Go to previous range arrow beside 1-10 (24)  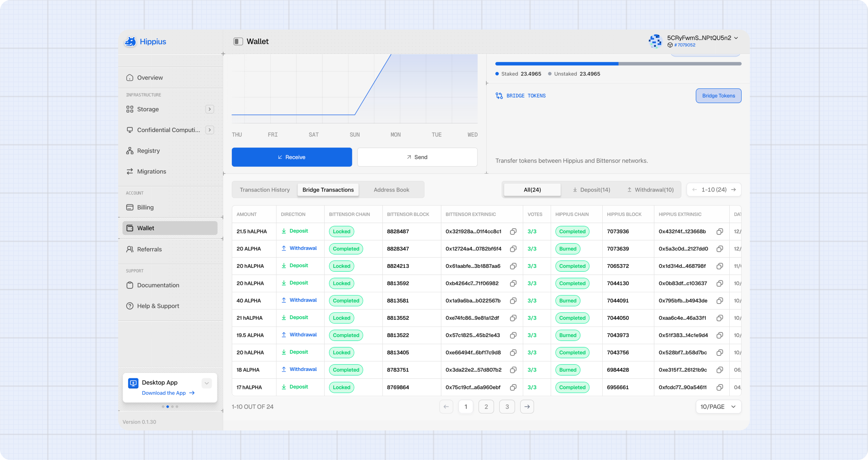tap(694, 190)
